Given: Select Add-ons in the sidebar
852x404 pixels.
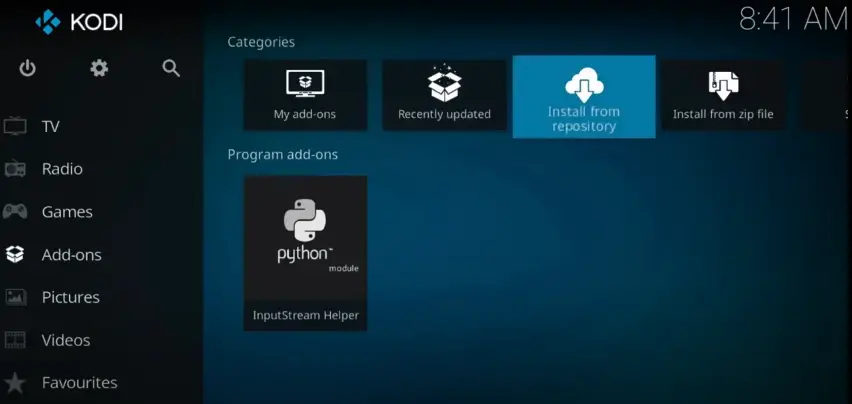Looking at the screenshot, I should [71, 255].
